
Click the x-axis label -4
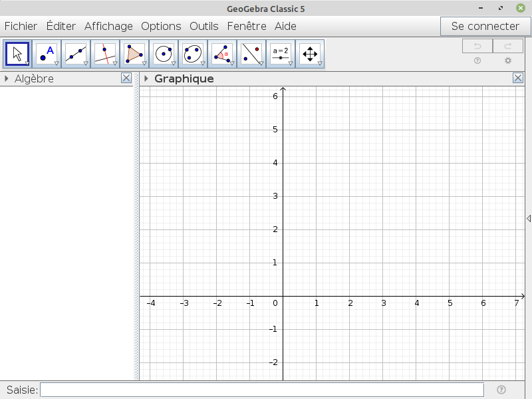151,303
